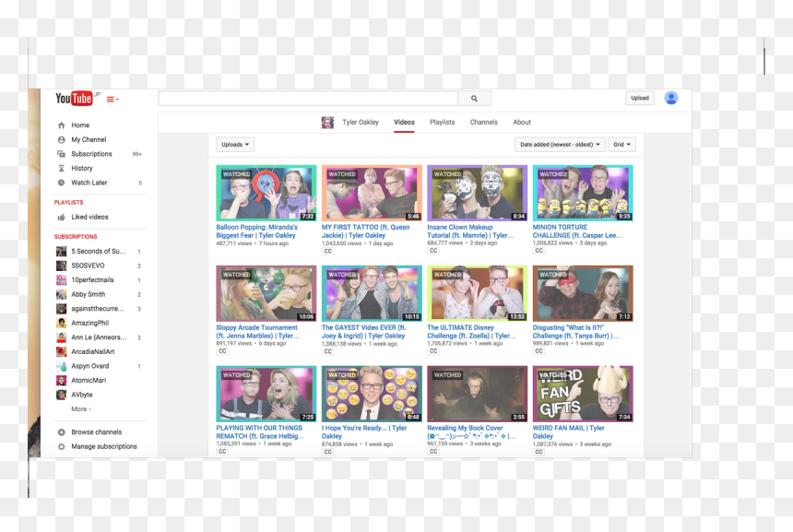Open Tyler Oakley channel home tab
The height and width of the screenshot is (532, 793).
coord(361,123)
